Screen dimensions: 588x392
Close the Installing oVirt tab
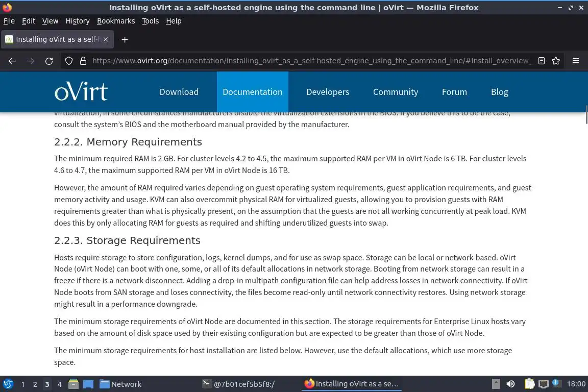[x=106, y=39]
